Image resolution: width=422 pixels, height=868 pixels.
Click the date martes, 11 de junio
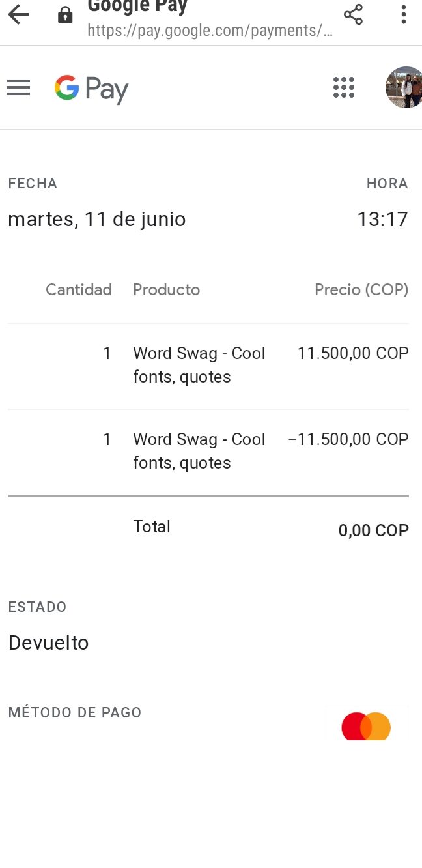coord(96,220)
